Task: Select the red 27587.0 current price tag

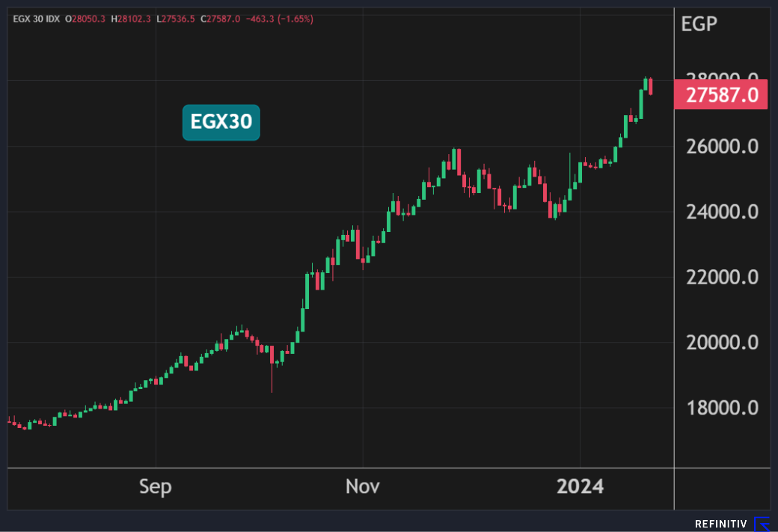Action: 720,96
